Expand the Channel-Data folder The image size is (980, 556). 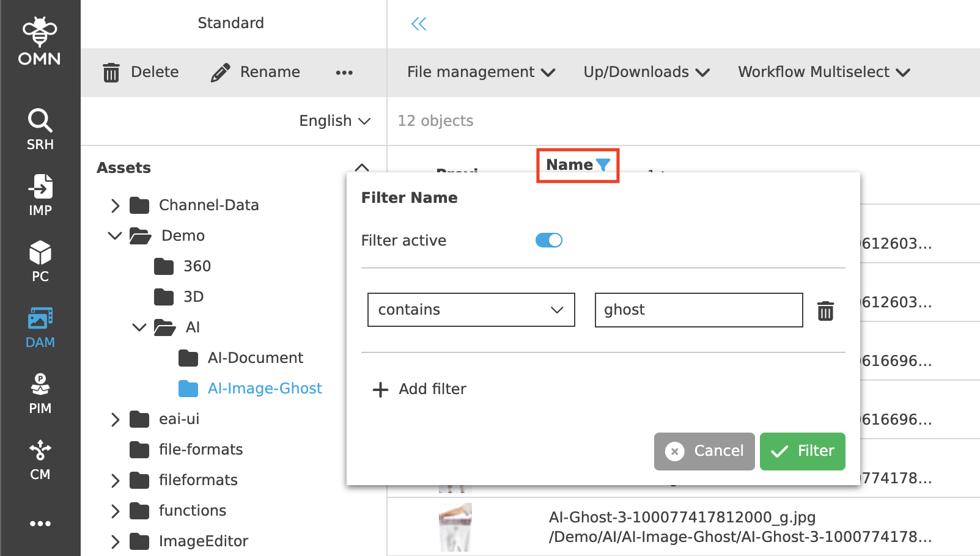point(114,205)
